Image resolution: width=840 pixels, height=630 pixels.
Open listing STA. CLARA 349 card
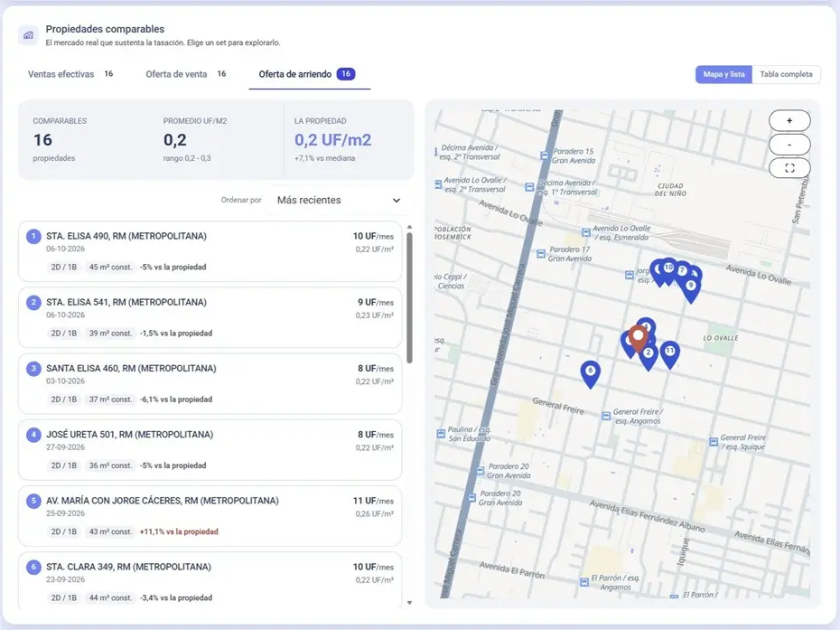210,581
